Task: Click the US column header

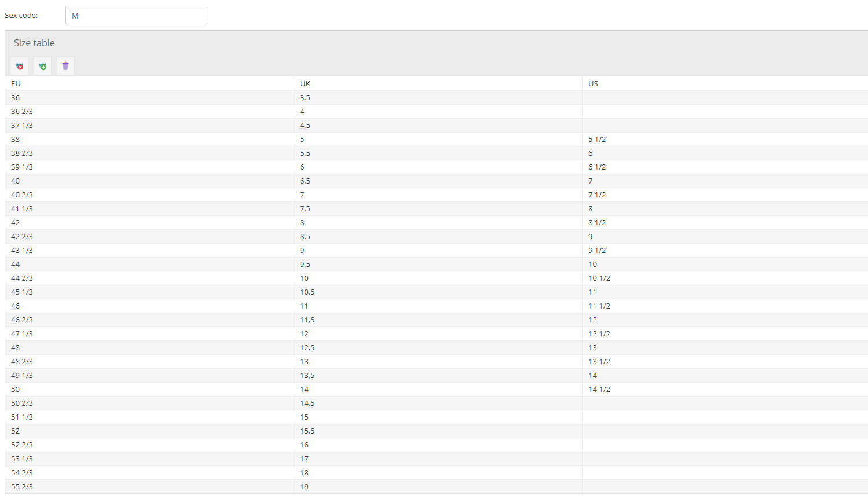Action: click(x=725, y=83)
